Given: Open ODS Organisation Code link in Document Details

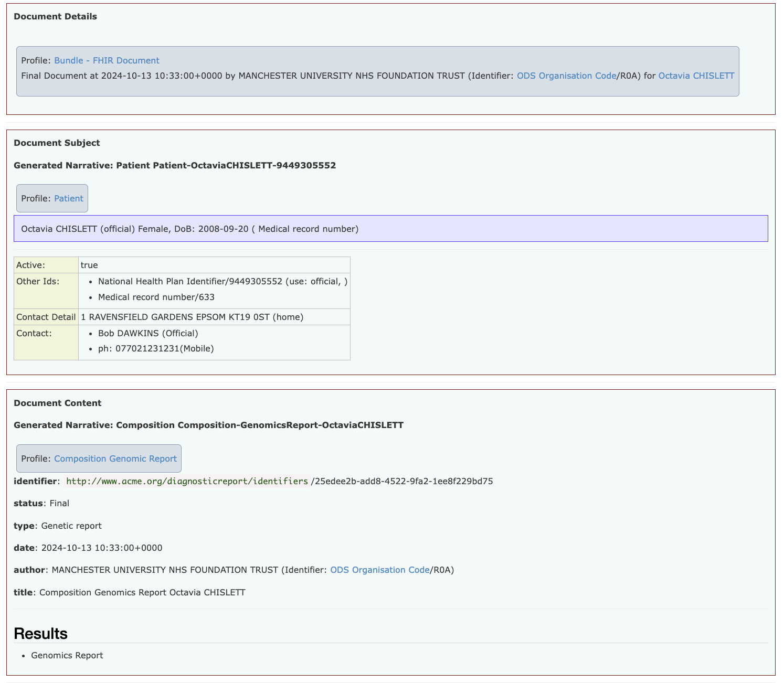Looking at the screenshot, I should pos(566,76).
